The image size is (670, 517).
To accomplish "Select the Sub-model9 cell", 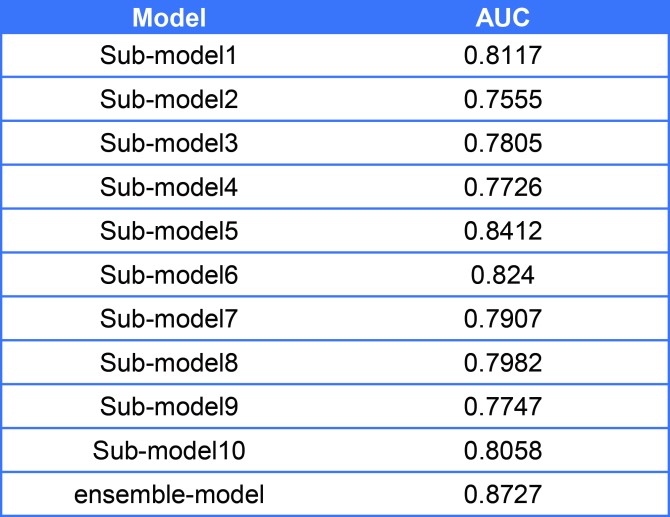I will [x=168, y=406].
